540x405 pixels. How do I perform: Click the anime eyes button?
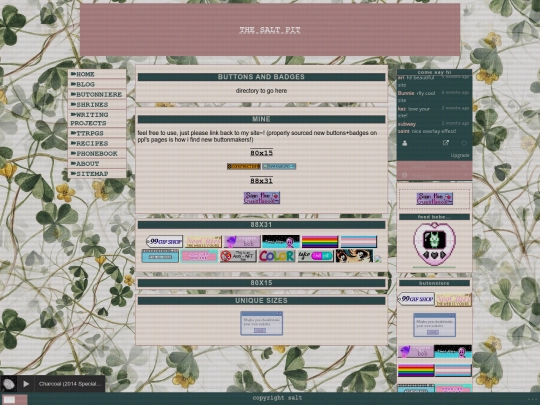click(x=354, y=256)
